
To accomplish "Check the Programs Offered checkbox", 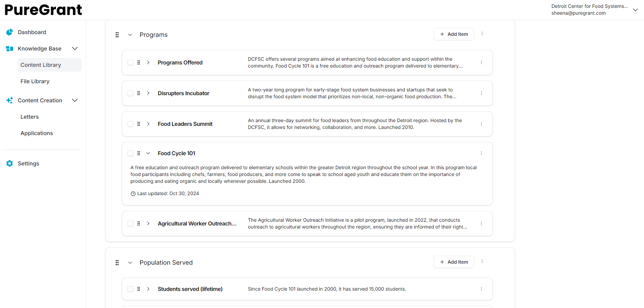I will pyautogui.click(x=130, y=62).
